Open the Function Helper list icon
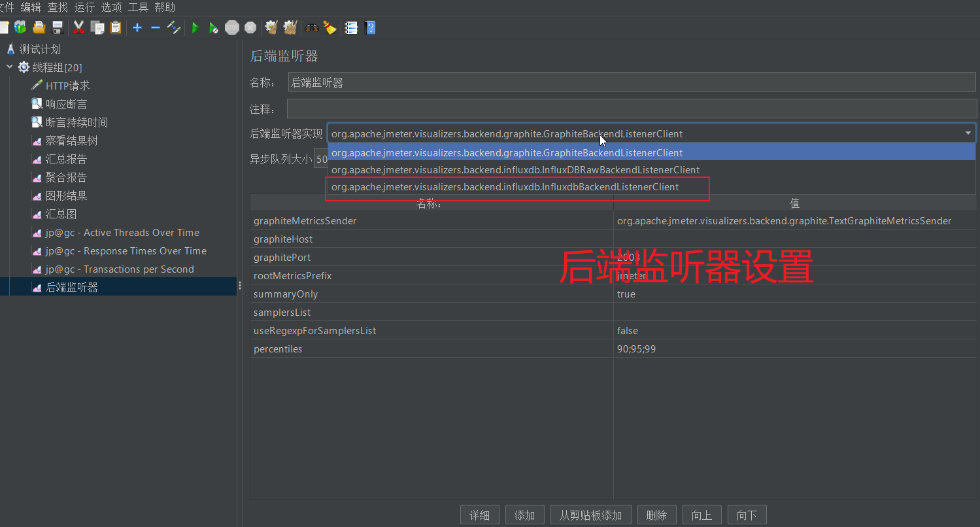 pos(351,27)
